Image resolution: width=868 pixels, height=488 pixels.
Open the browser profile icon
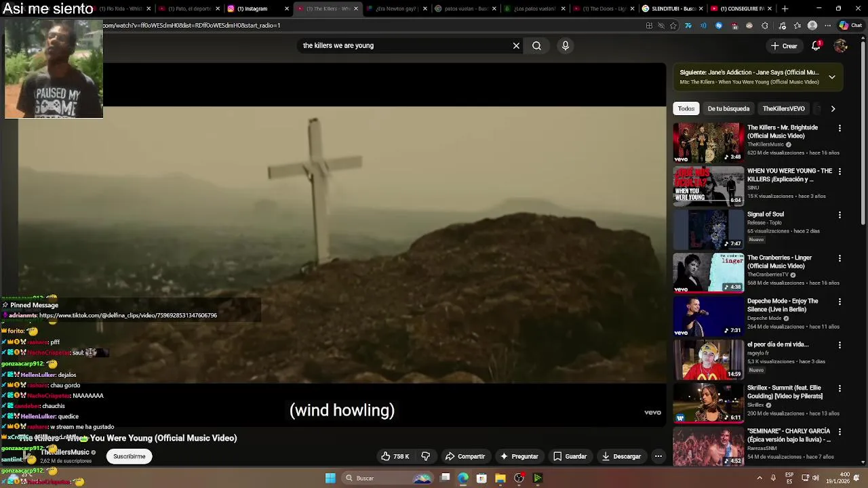pos(812,26)
